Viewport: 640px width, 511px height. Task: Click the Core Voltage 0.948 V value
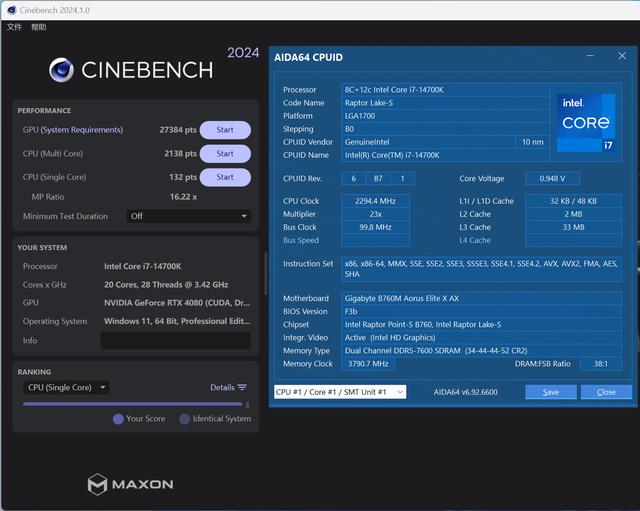pos(552,178)
